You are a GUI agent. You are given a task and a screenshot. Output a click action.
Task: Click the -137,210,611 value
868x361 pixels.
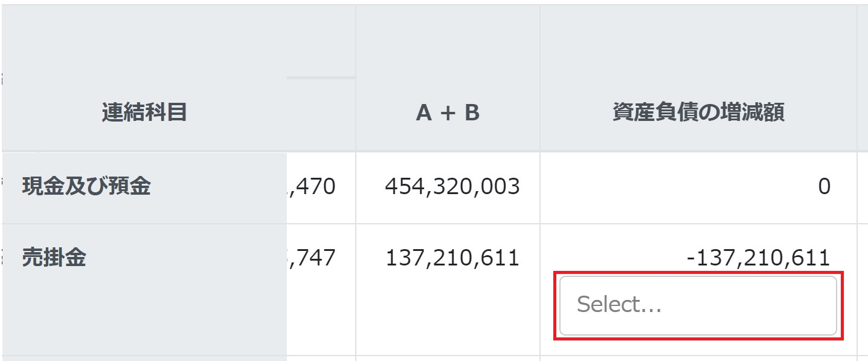[759, 258]
